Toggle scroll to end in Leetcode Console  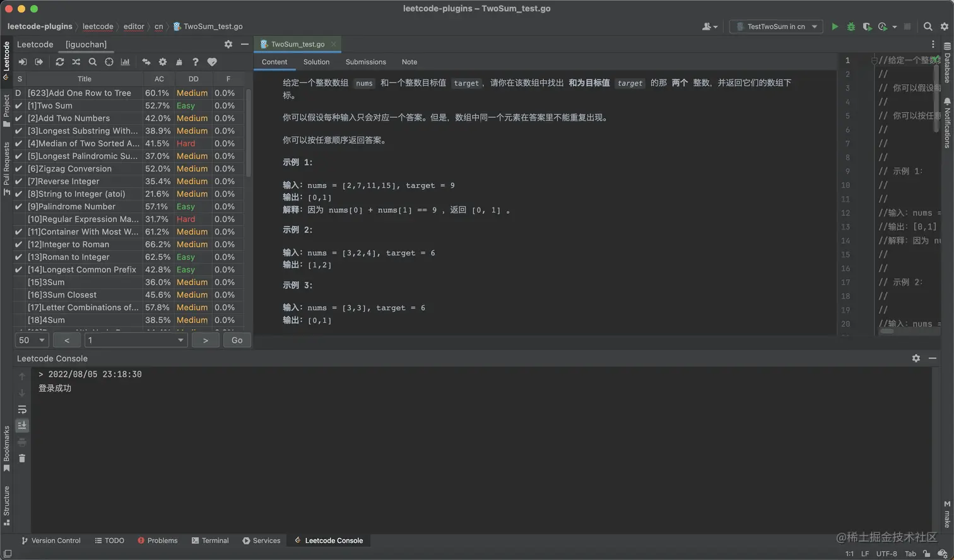pos(22,426)
